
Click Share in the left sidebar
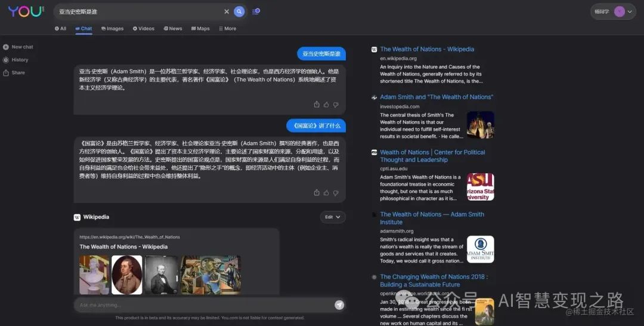pyautogui.click(x=14, y=73)
